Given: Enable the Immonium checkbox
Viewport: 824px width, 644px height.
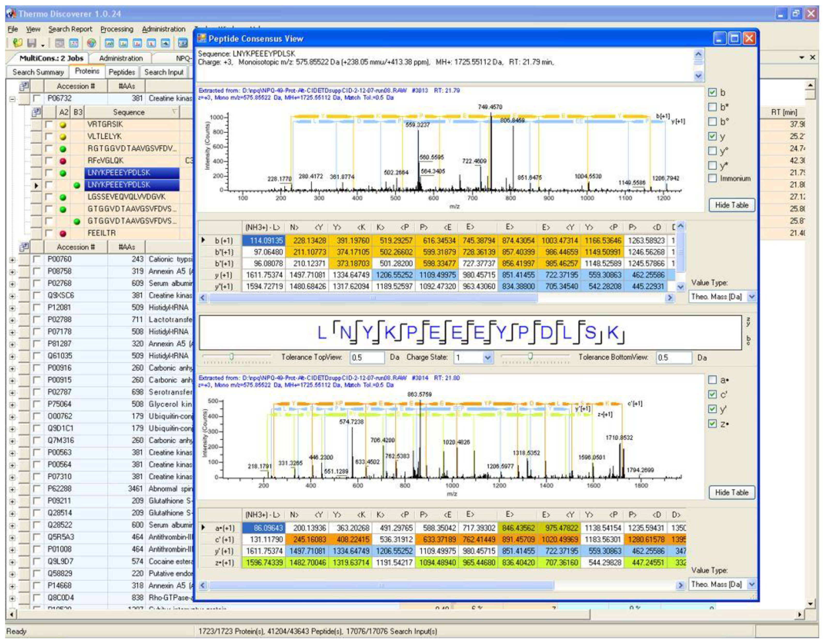Looking at the screenshot, I should [x=712, y=178].
